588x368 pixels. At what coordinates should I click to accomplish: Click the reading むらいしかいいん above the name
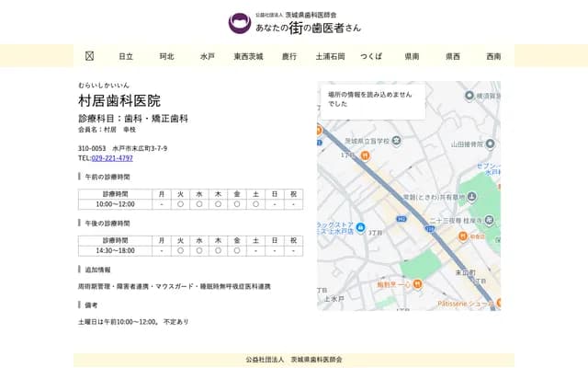[104, 86]
